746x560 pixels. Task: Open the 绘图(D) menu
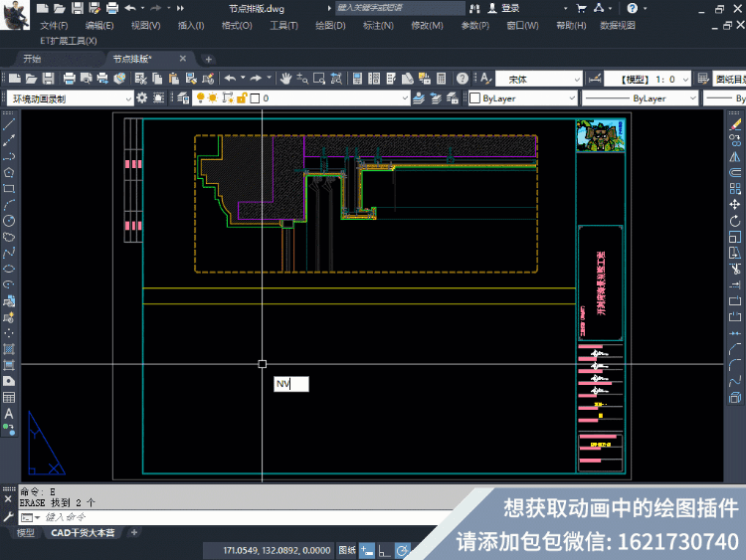pyautogui.click(x=330, y=25)
